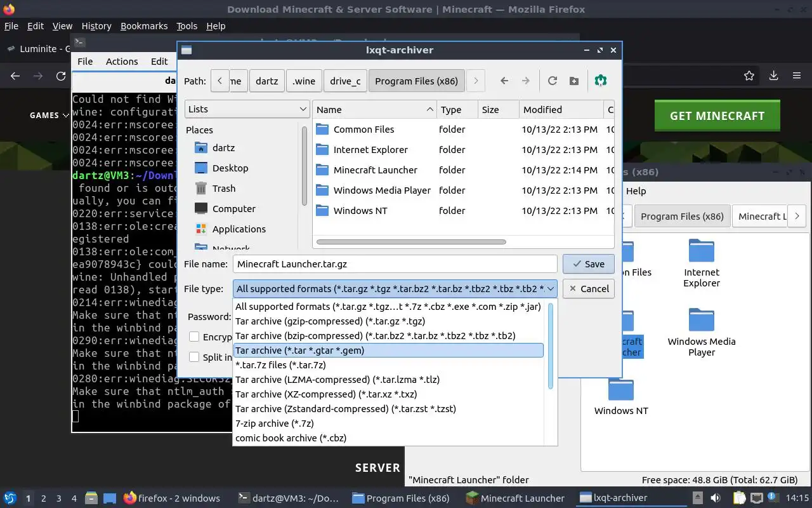The image size is (812, 508).
Task: Click the File name input field
Action: [x=395, y=264]
